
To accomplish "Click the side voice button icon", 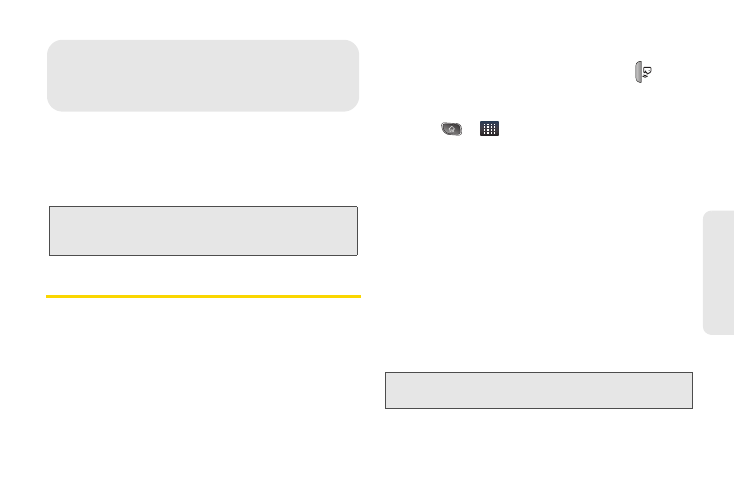I will click(x=643, y=72).
